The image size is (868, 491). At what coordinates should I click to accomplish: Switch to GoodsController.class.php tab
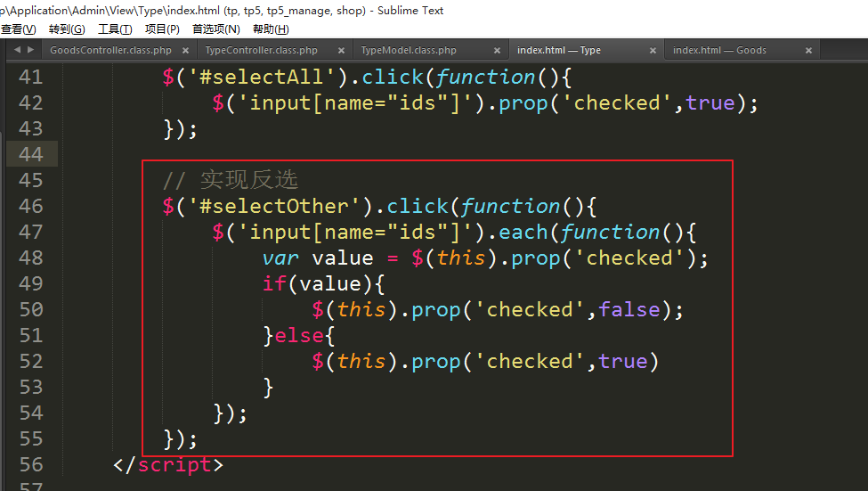[x=110, y=51]
